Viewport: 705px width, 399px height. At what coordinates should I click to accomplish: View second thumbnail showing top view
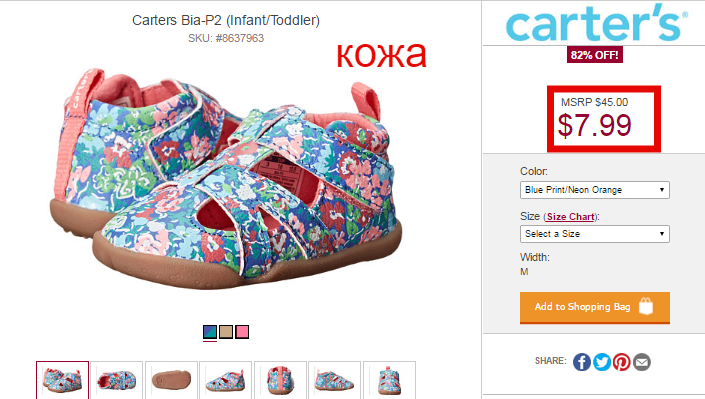[117, 380]
